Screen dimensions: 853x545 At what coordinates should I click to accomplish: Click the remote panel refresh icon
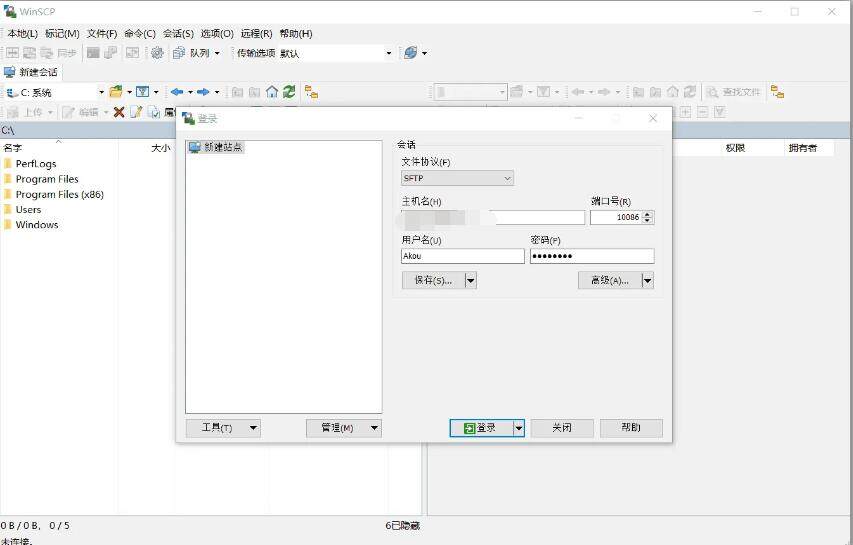point(690,92)
